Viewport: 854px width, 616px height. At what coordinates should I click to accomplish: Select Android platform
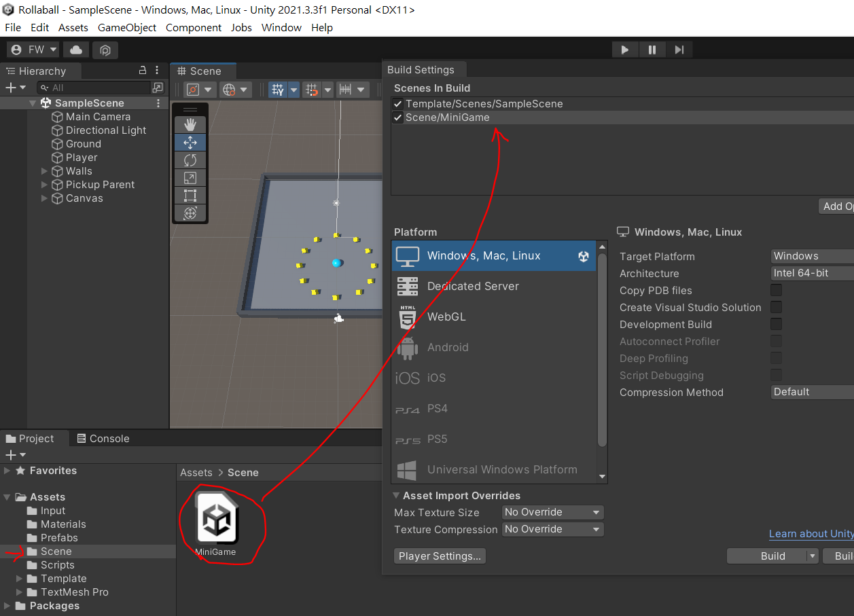pyautogui.click(x=494, y=348)
